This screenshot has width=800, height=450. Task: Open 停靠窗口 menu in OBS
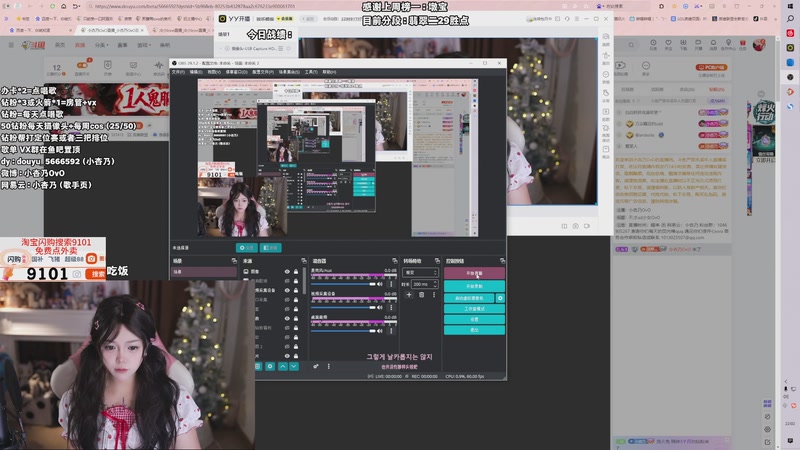(x=237, y=72)
